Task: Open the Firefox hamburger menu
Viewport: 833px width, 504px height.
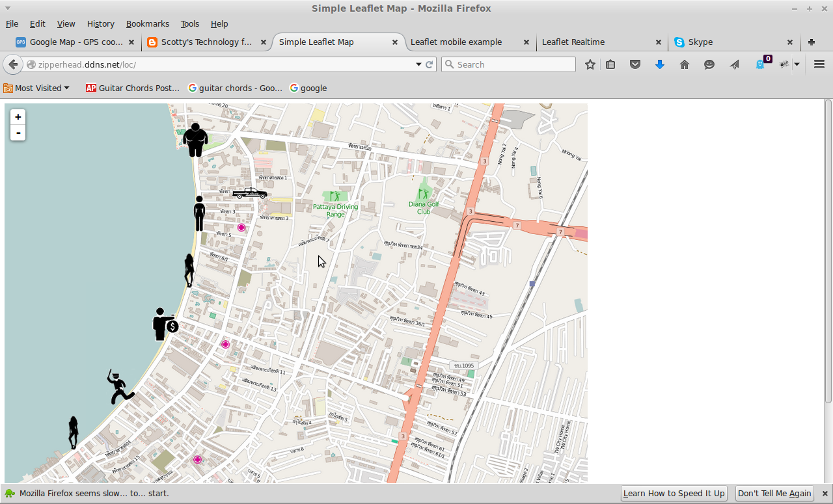Action: pyautogui.click(x=819, y=64)
